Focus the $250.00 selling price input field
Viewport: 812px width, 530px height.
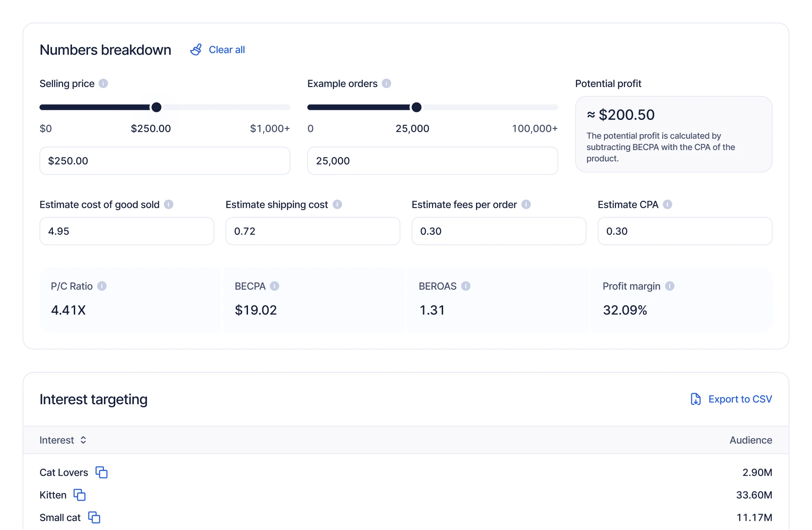click(x=164, y=161)
